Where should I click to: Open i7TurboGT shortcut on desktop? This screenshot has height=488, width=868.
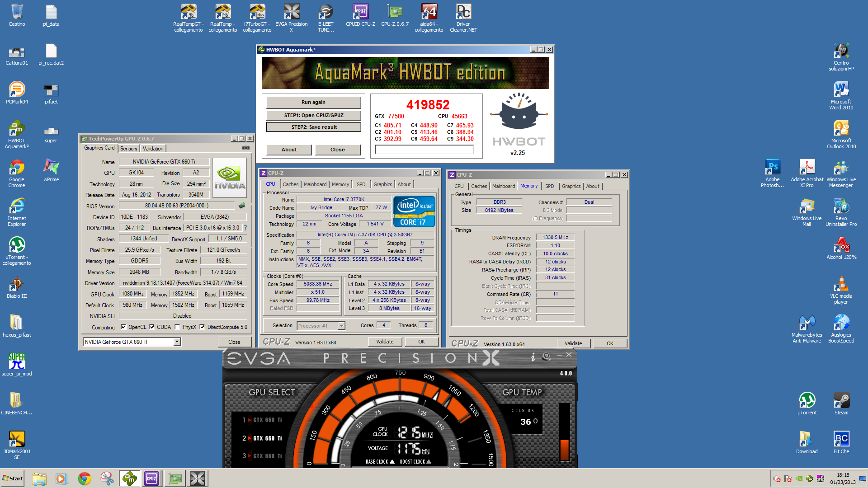tap(257, 18)
